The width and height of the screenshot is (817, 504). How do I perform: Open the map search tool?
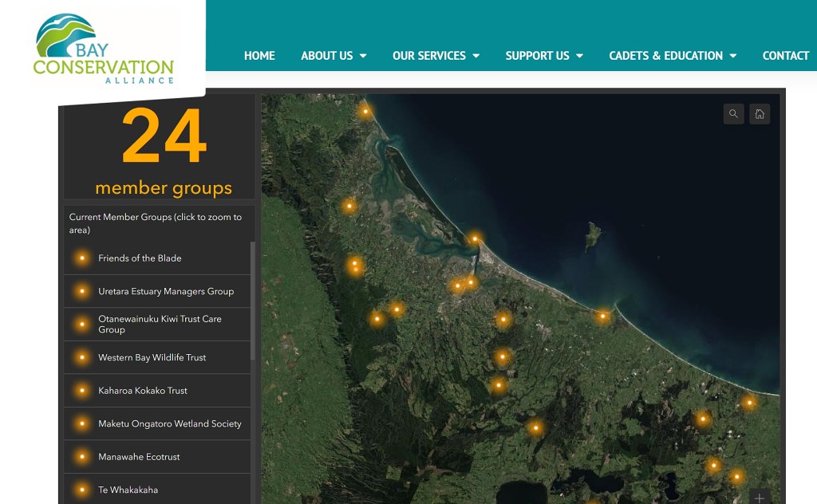point(733,114)
